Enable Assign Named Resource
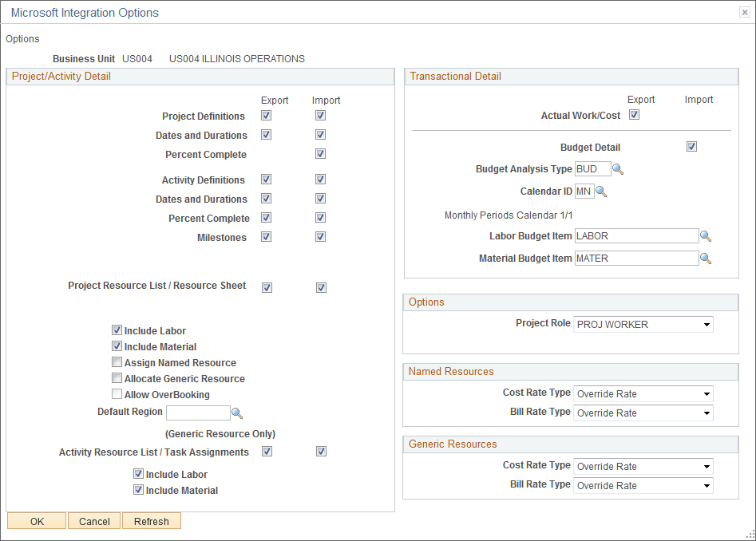Screen dimensions: 756x541 (x=117, y=361)
